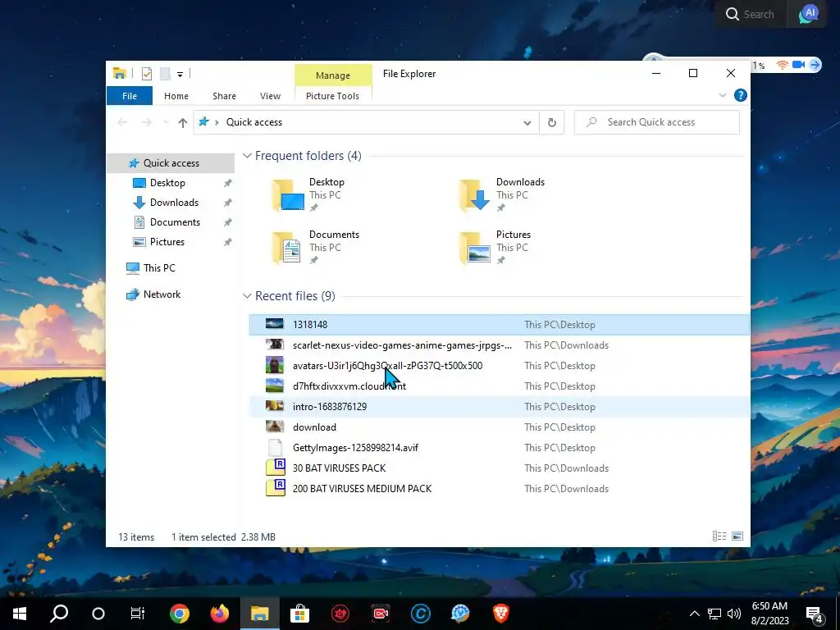Open the Windows Start menu
This screenshot has width=840, height=630.
pos(20,614)
